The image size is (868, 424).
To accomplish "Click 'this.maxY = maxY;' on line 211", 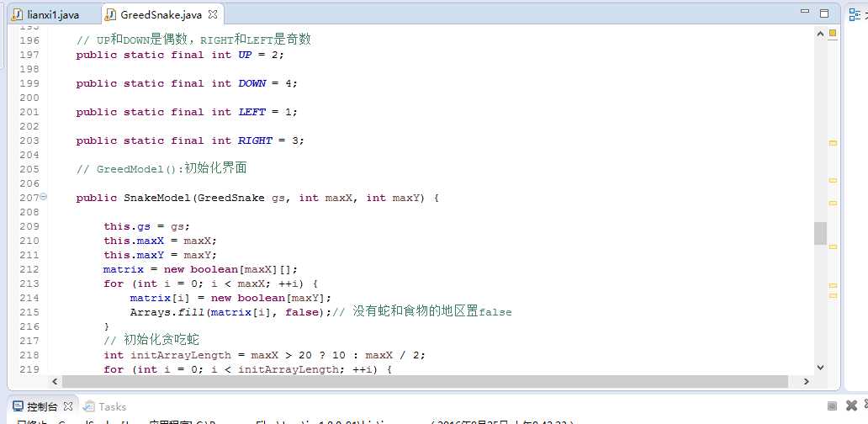I will [161, 255].
